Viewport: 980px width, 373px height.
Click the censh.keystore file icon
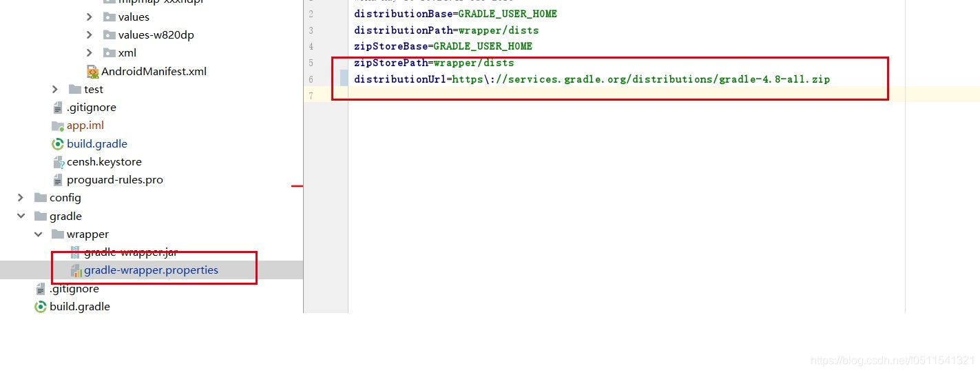[x=58, y=161]
